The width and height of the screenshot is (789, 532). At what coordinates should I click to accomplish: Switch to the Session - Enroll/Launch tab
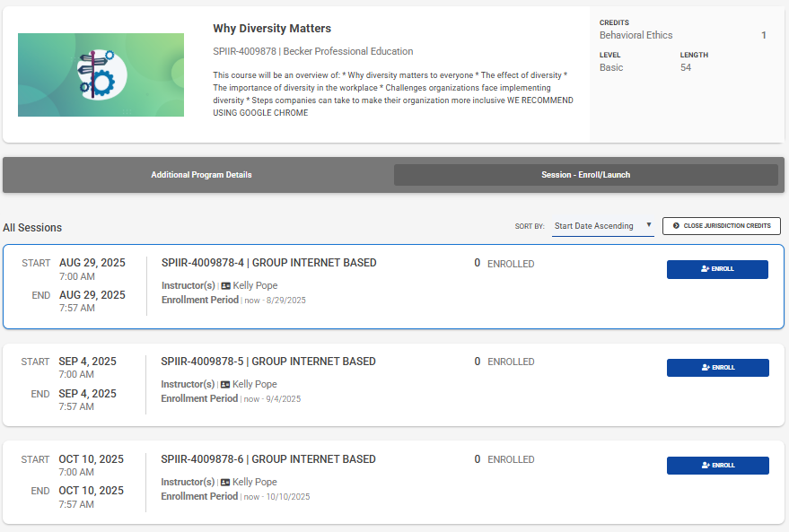point(585,175)
